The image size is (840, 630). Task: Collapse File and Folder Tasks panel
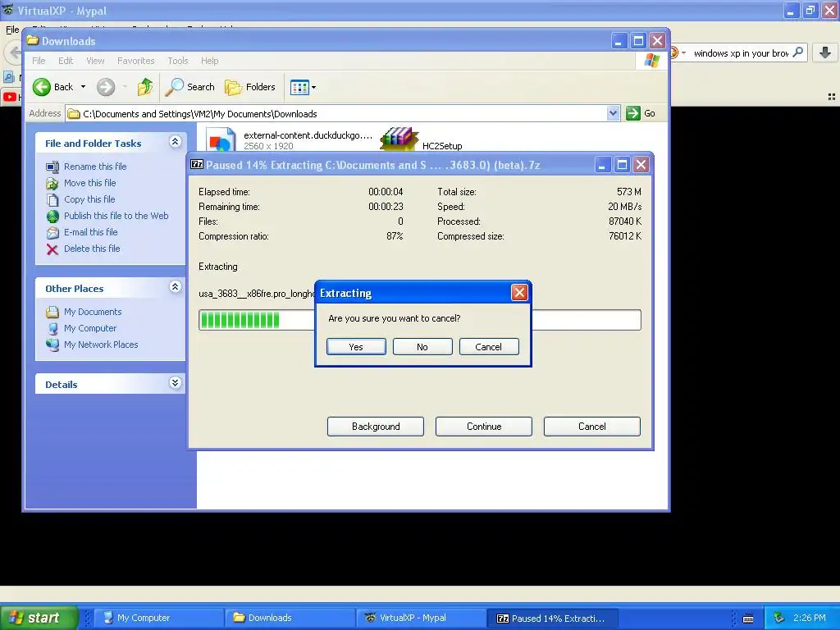[x=176, y=141]
